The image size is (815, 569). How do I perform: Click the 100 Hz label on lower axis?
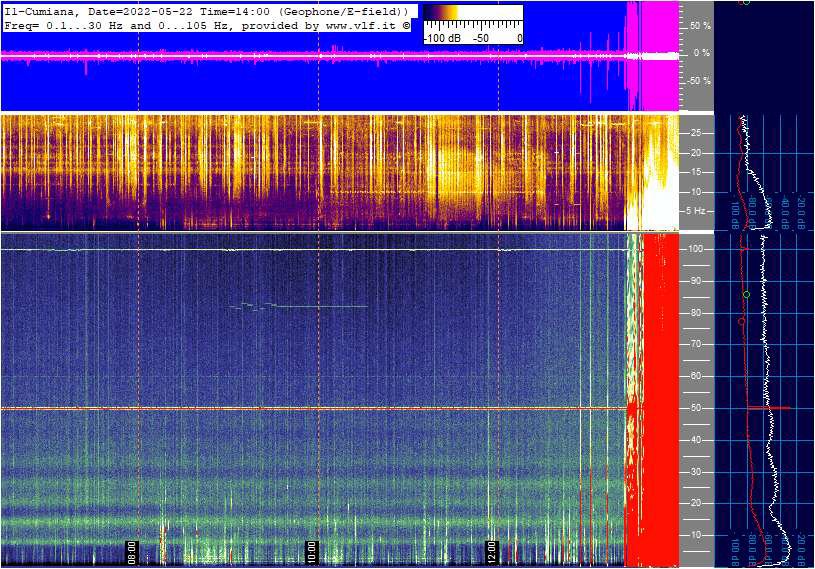pyautogui.click(x=695, y=249)
